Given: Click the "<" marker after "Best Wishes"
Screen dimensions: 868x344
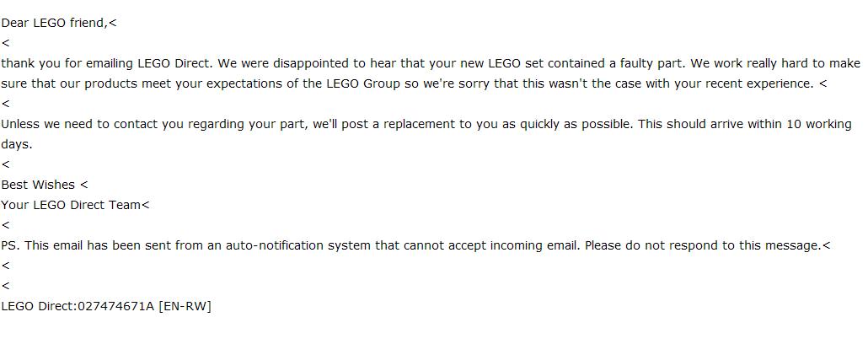Looking at the screenshot, I should coord(84,185).
